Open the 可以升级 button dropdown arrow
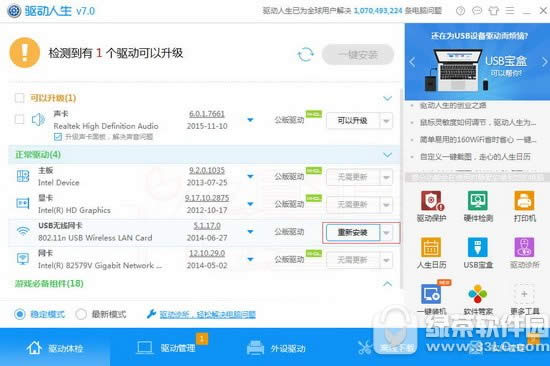This screenshot has width=550, height=366. (x=386, y=121)
